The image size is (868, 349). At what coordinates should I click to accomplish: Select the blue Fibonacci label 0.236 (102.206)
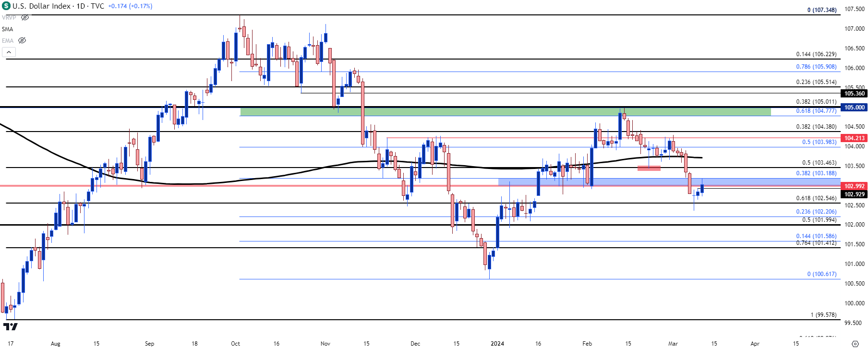816,212
